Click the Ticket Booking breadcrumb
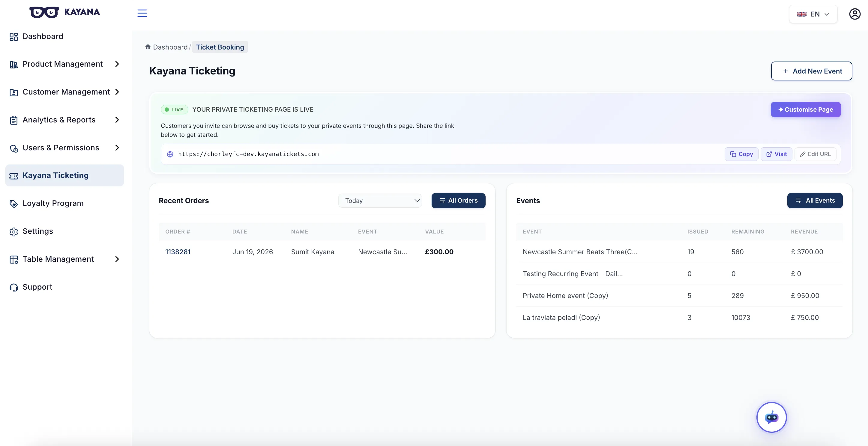This screenshot has width=868, height=446. coord(220,47)
